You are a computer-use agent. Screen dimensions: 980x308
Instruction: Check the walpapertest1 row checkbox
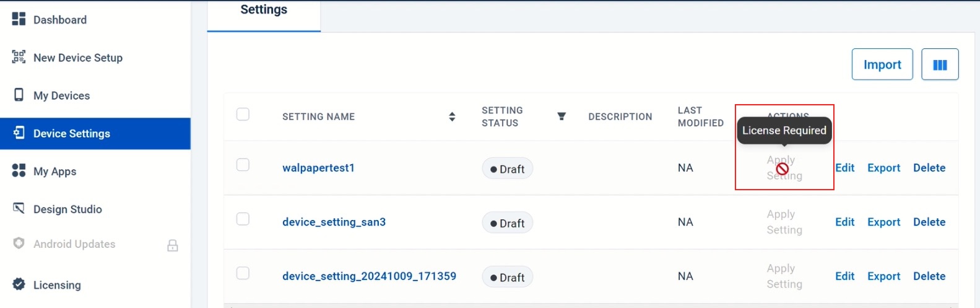(x=243, y=165)
